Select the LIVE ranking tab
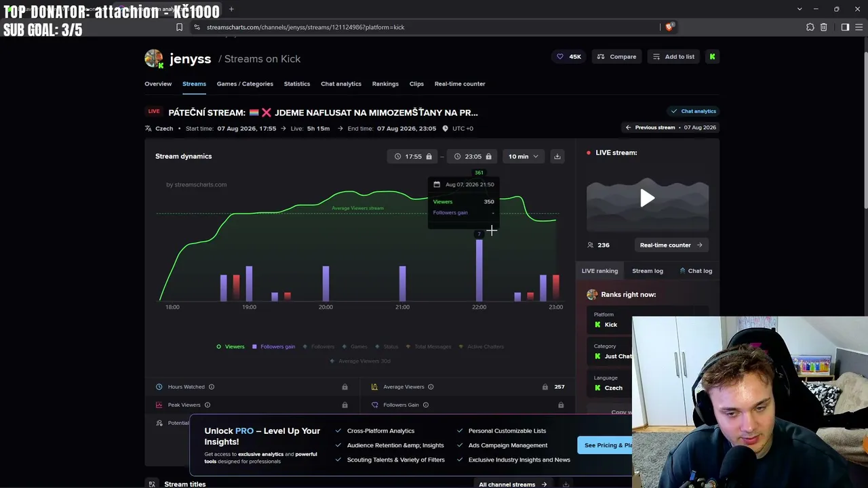Viewport: 868px width, 488px height. click(x=599, y=271)
